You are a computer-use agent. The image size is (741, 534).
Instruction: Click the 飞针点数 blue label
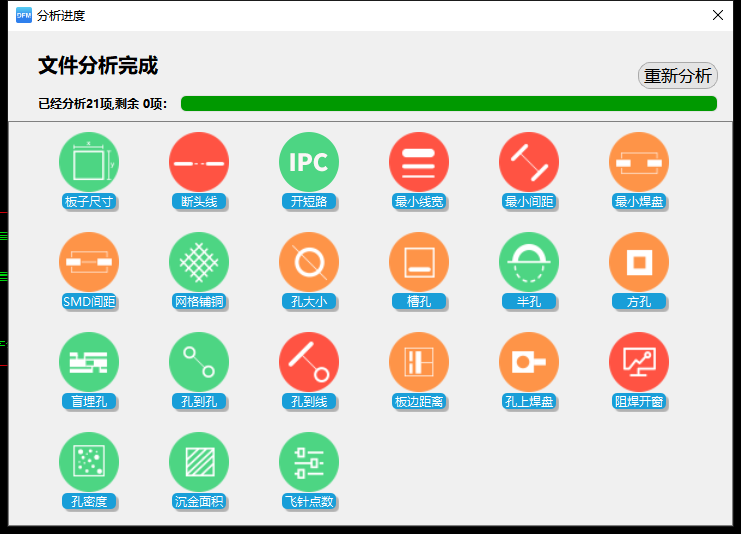coord(309,501)
